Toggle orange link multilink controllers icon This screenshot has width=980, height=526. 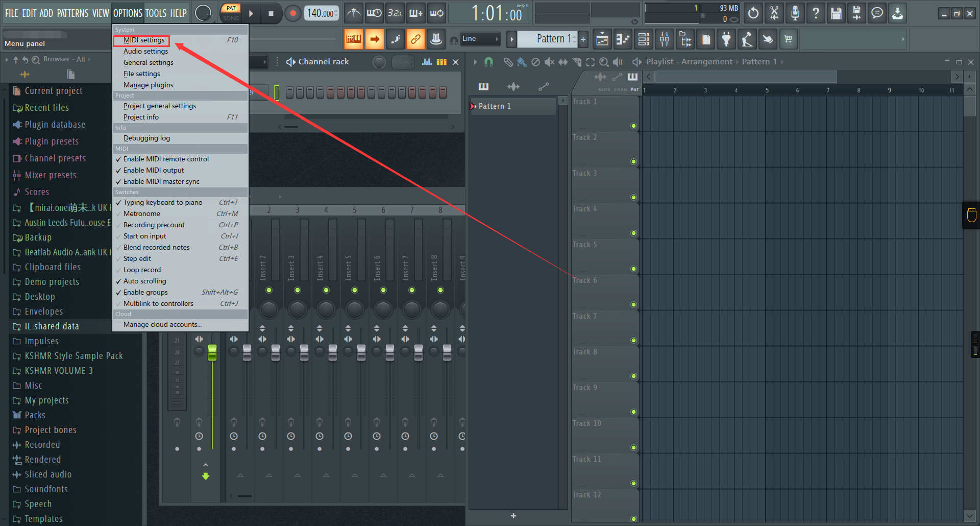point(415,39)
